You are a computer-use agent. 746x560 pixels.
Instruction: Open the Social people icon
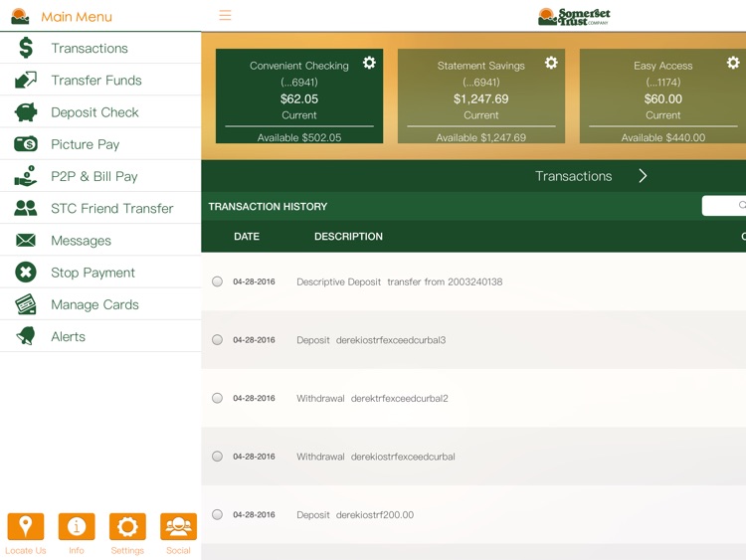point(178,527)
